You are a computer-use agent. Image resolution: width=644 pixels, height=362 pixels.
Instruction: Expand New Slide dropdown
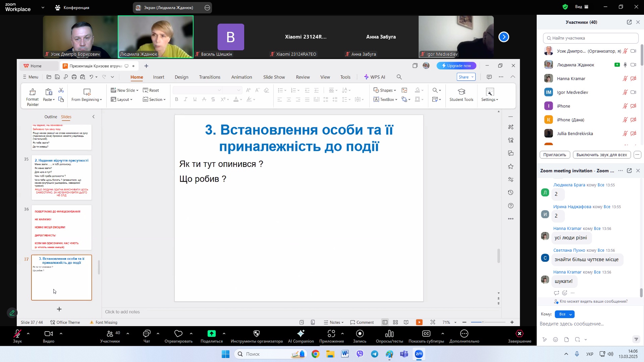pos(138,90)
